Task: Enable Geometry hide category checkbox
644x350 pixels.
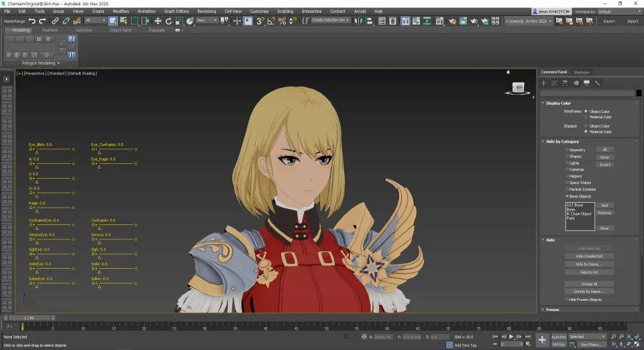Action: (x=568, y=150)
